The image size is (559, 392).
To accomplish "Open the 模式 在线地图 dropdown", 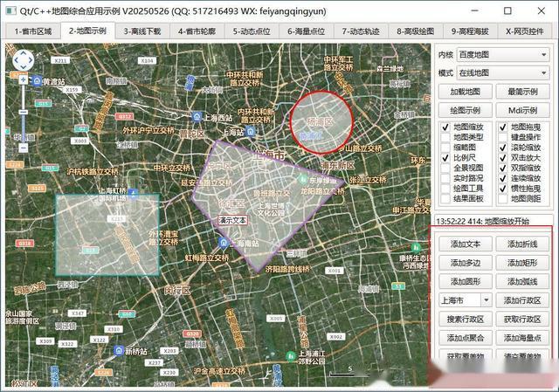I will pos(503,73).
